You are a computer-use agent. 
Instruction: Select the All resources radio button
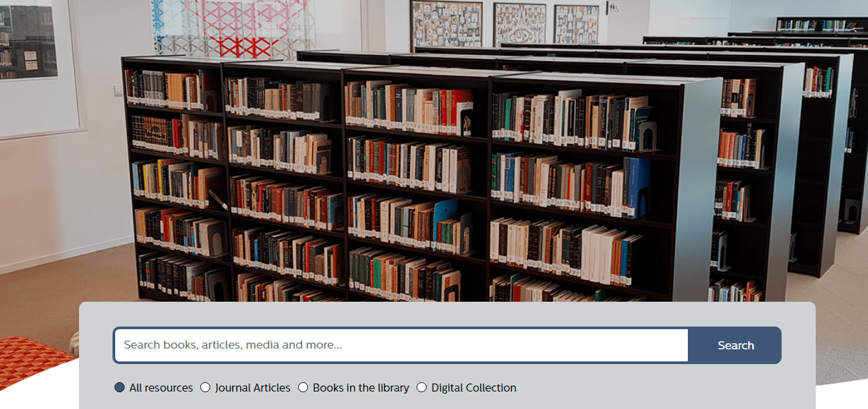coord(120,388)
